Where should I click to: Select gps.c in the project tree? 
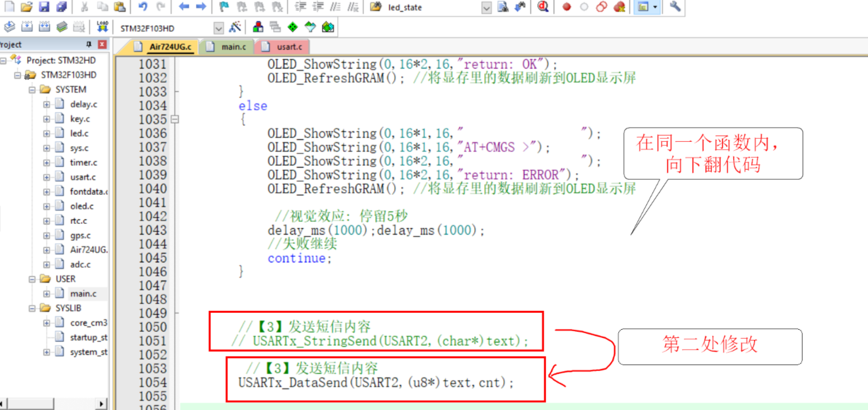(x=80, y=235)
